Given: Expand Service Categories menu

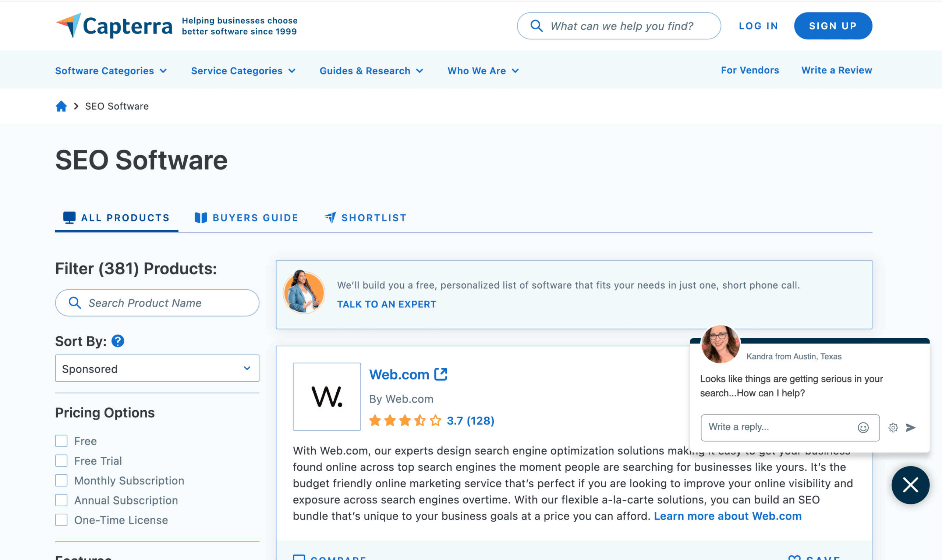Looking at the screenshot, I should pyautogui.click(x=243, y=71).
